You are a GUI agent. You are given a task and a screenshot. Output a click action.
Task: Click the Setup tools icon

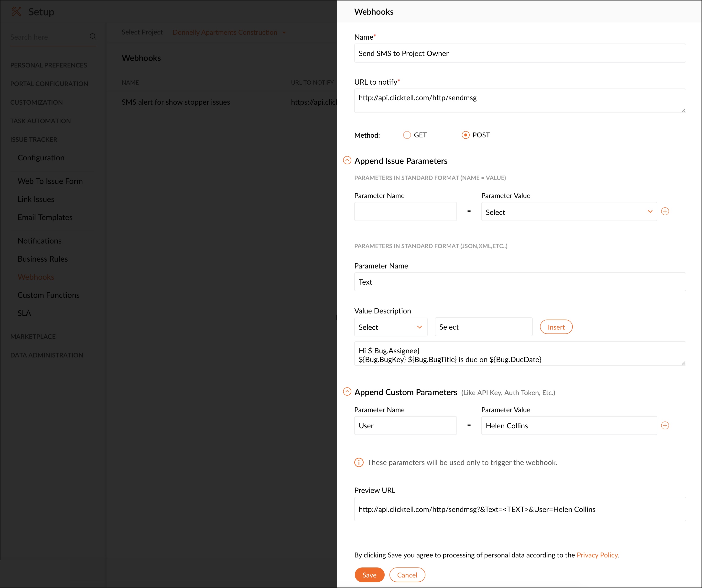[16, 12]
